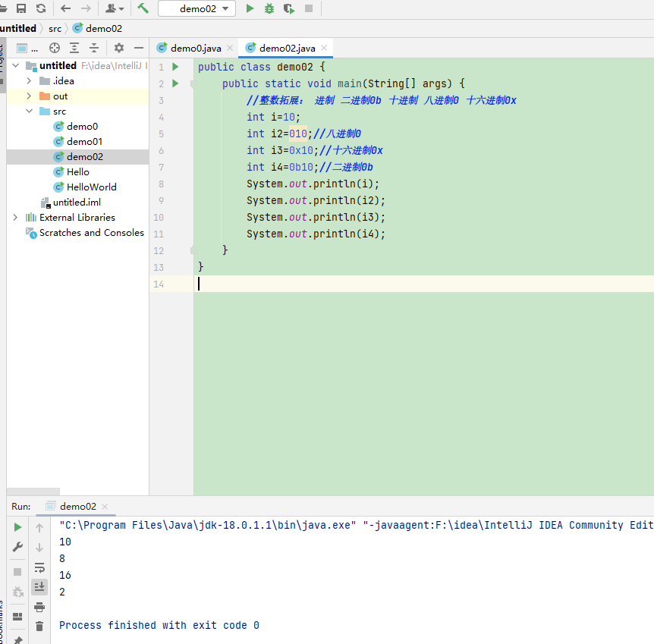The image size is (654, 644).
Task: Click the run gutter arrow beside main method
Action: [175, 83]
